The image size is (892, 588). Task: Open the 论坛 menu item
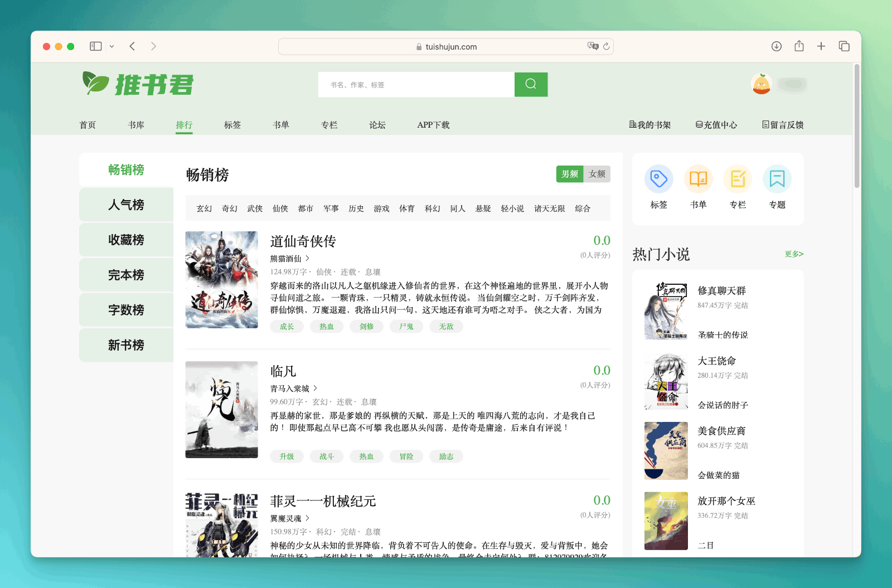(377, 125)
